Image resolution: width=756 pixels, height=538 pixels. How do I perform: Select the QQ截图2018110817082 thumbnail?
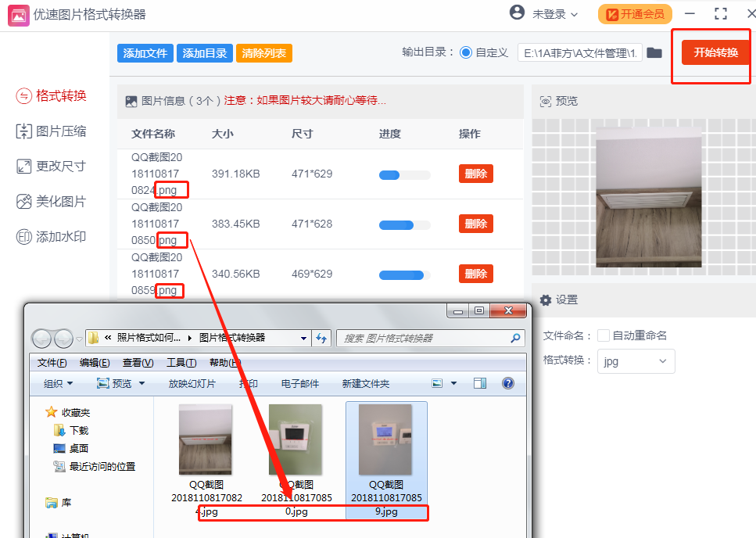pos(206,439)
